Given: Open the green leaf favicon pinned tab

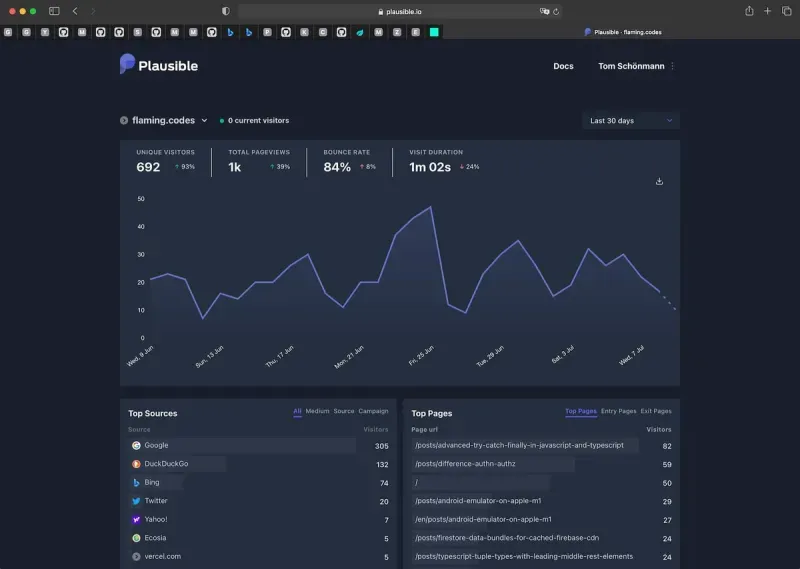Looking at the screenshot, I should click(x=360, y=32).
